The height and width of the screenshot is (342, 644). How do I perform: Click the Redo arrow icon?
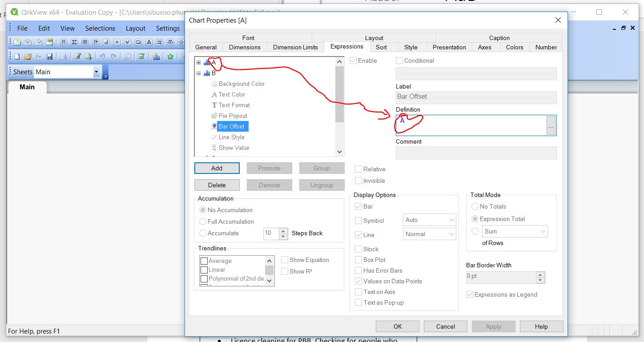(113, 56)
